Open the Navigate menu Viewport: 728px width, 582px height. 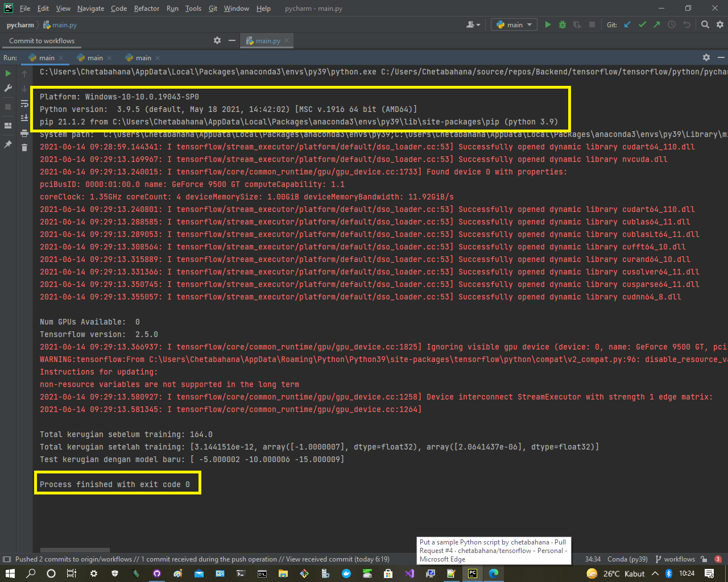tap(91, 9)
